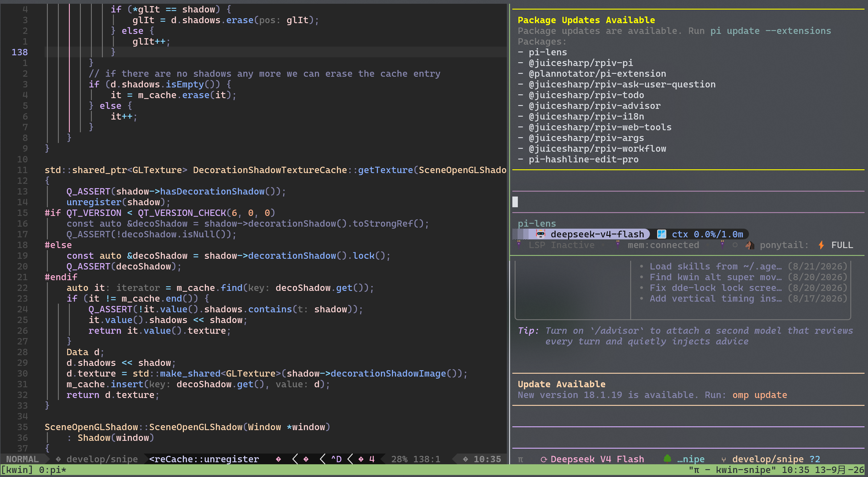Click the @juicesharp/rpiv-advisor package entry
This screenshot has width=868, height=477.
(594, 106)
